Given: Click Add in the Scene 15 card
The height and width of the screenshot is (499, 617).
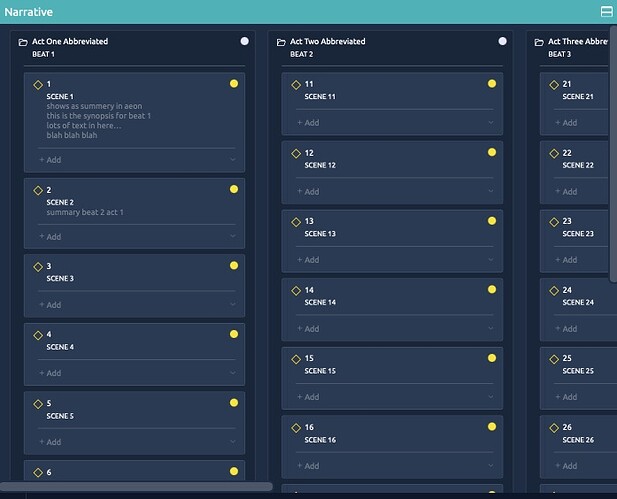Looking at the screenshot, I should (309, 397).
